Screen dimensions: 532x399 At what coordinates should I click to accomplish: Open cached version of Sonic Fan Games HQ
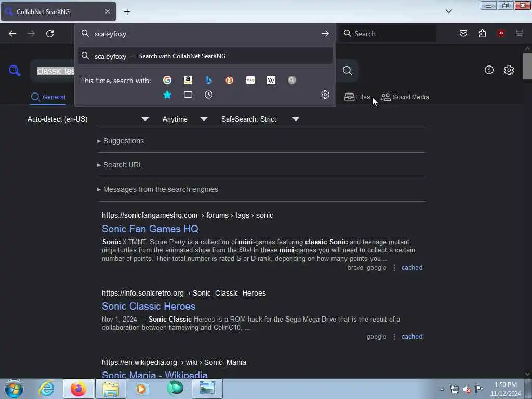tap(412, 268)
